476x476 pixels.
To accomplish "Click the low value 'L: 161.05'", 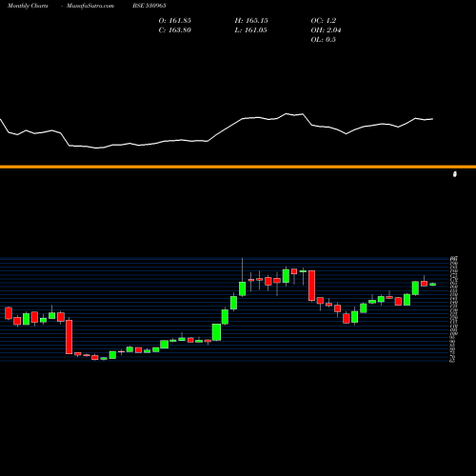I will click(x=250, y=30).
